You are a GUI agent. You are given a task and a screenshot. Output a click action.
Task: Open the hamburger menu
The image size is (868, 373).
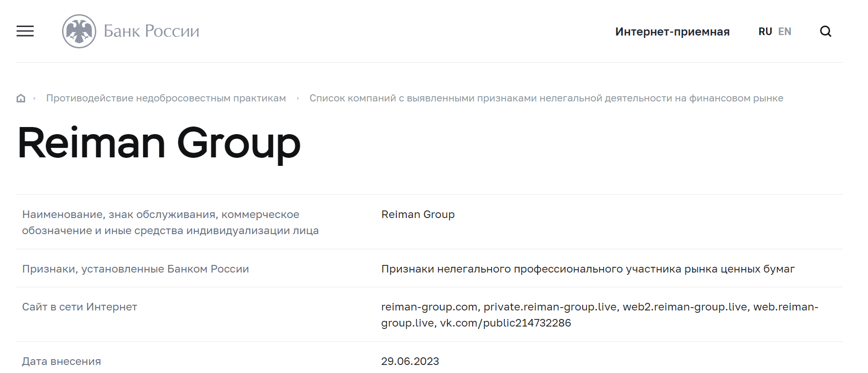(x=25, y=31)
